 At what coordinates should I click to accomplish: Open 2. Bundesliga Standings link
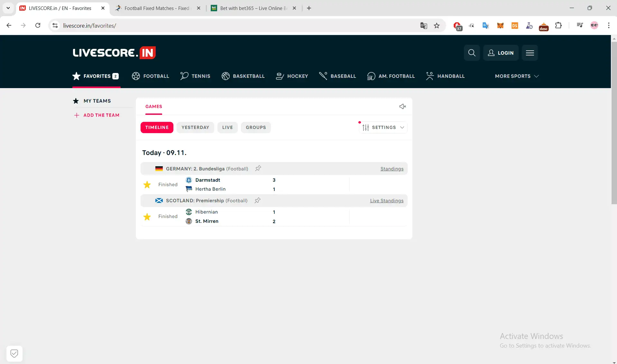coord(392,169)
